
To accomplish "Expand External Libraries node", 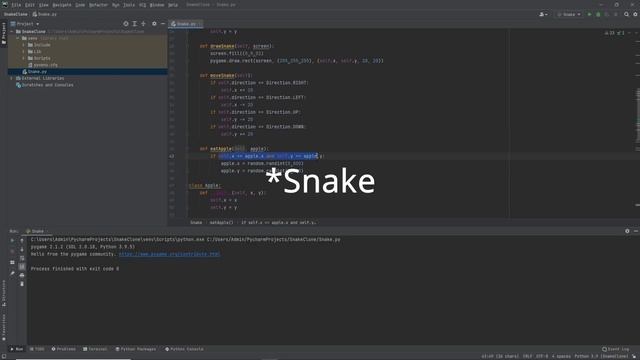I will 12,78.
